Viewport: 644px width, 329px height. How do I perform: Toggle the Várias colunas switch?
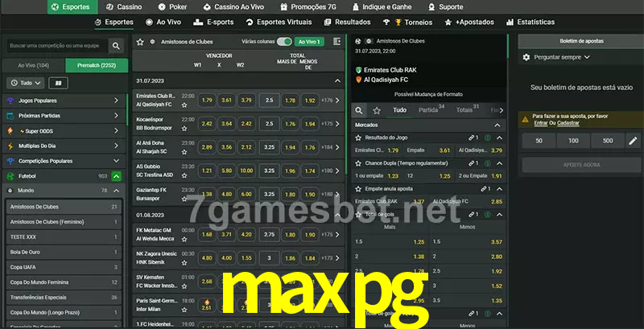point(283,41)
